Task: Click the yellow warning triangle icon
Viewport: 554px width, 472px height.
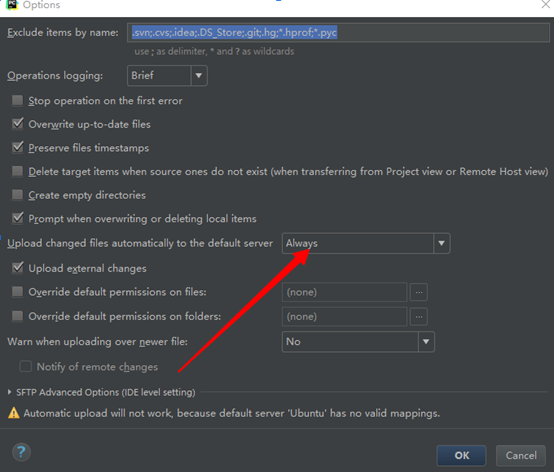Action: tap(14, 413)
